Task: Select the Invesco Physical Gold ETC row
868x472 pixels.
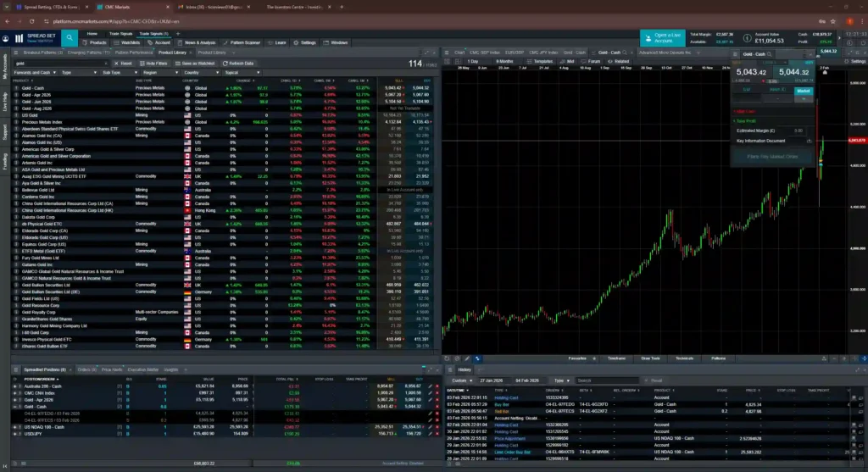Action: (222, 339)
